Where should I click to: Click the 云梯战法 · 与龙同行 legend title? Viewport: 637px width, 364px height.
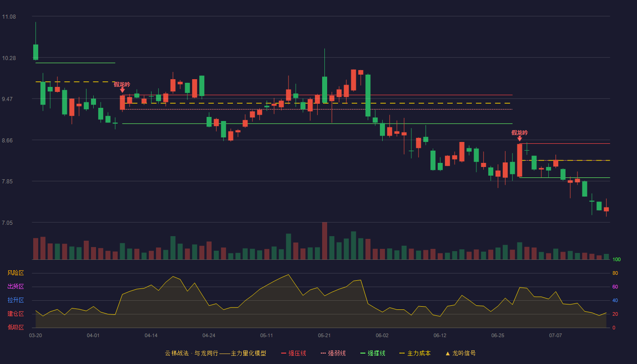click(191, 353)
